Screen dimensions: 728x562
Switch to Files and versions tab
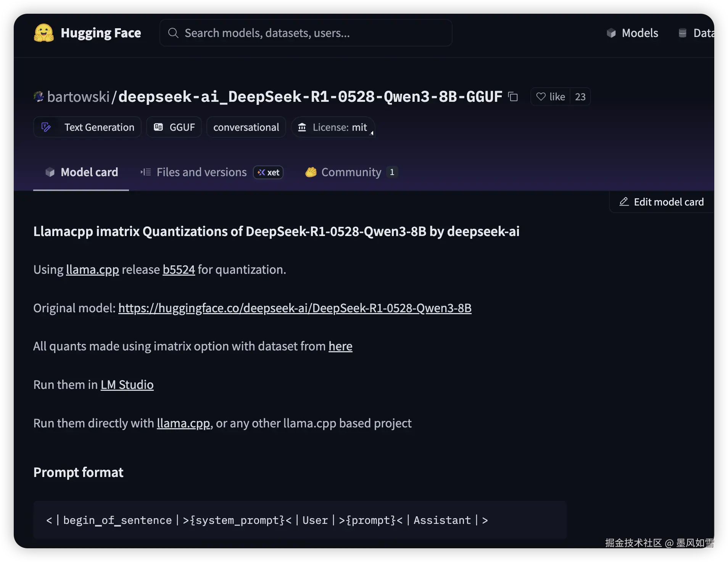coord(201,172)
